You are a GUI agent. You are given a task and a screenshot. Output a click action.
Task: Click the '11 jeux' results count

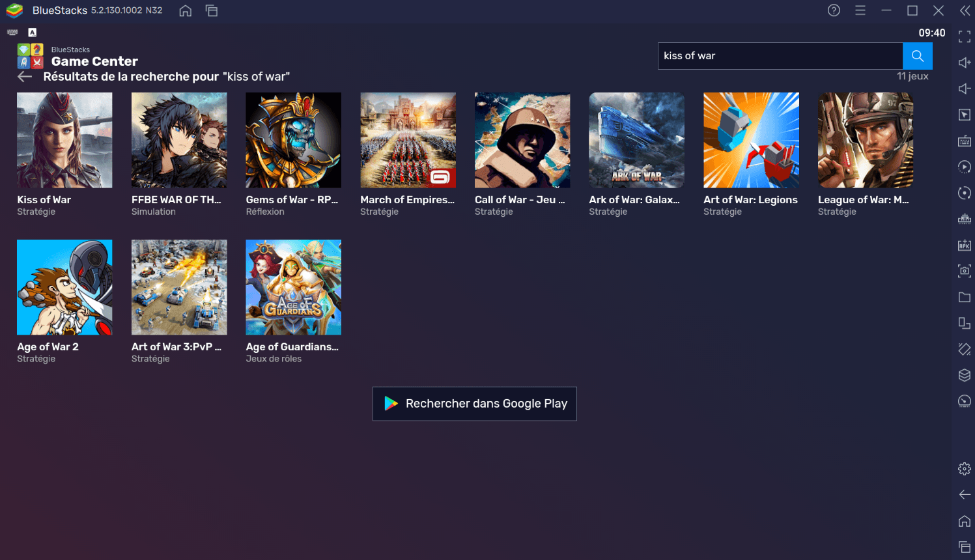click(x=912, y=76)
